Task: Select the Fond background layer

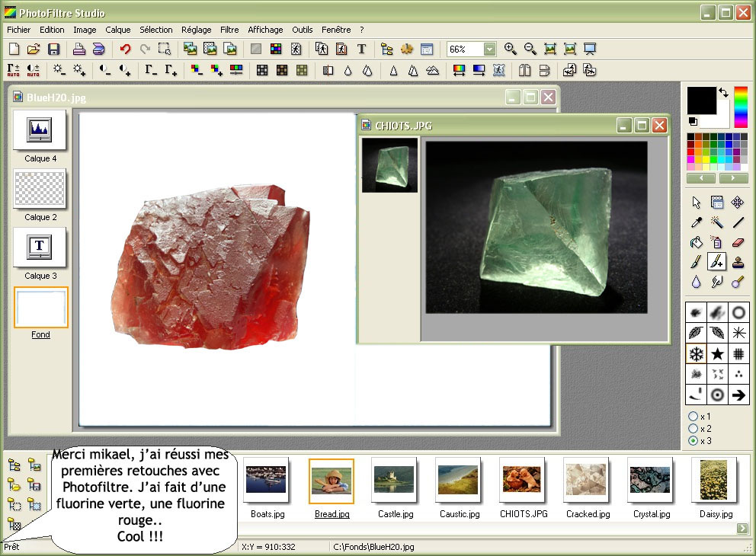Action: (40, 308)
